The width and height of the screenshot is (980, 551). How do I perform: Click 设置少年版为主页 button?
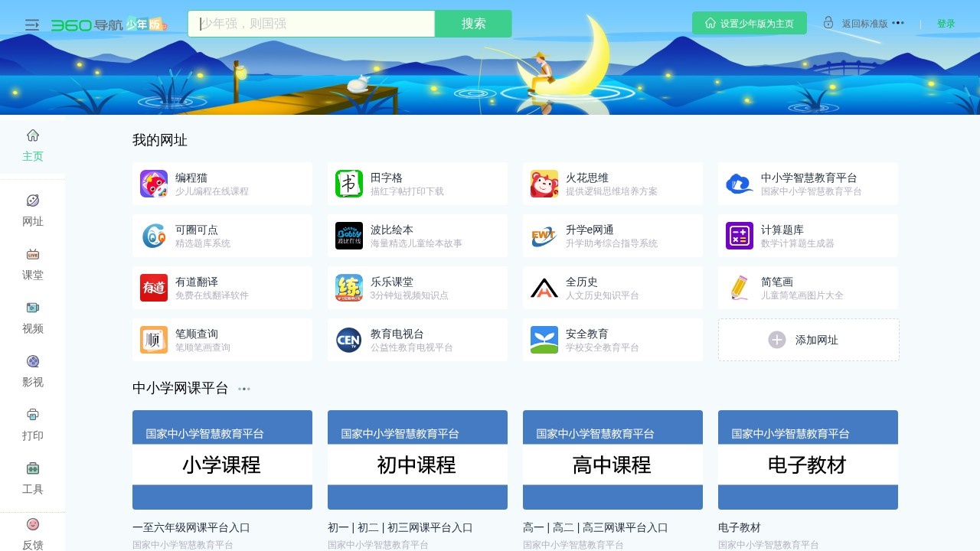point(750,23)
